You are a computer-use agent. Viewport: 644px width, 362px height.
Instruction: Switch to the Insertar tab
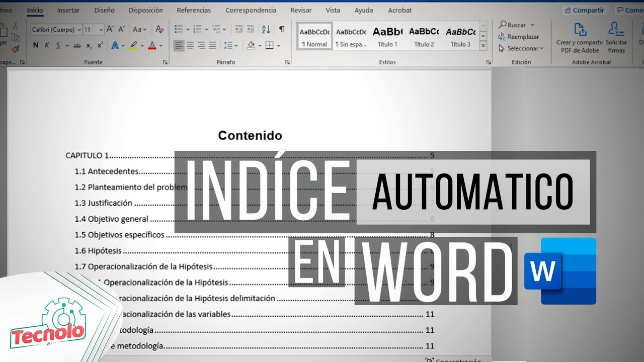[68, 10]
